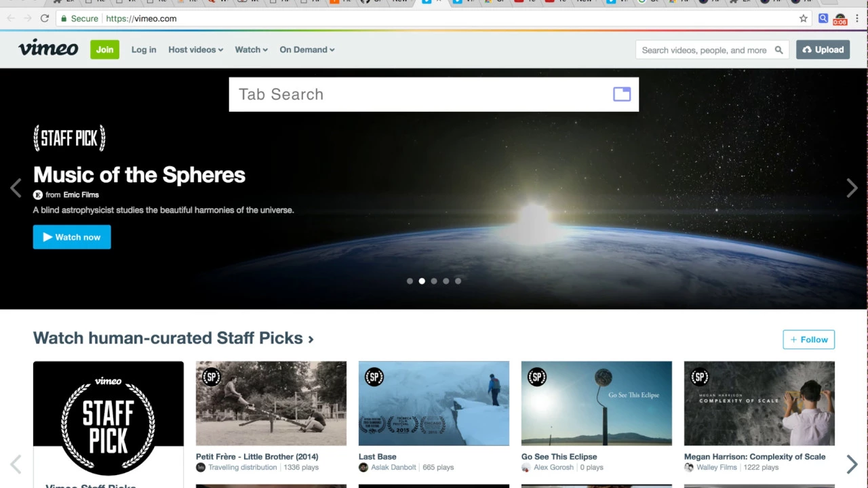Bookmark the page with the star icon
Image resolution: width=868 pixels, height=488 pixels.
804,18
